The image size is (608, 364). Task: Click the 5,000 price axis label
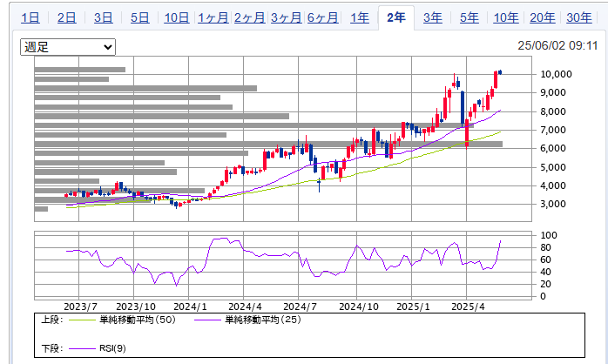click(x=553, y=167)
